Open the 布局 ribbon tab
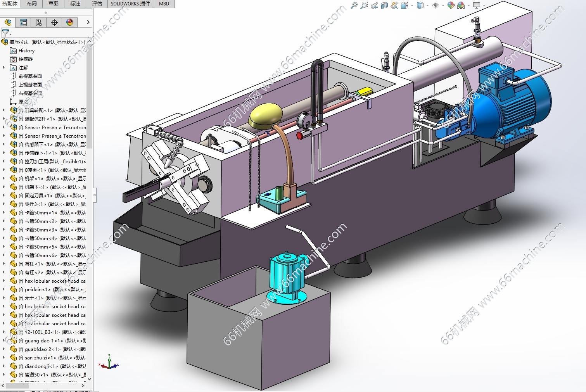 [x=32, y=3]
